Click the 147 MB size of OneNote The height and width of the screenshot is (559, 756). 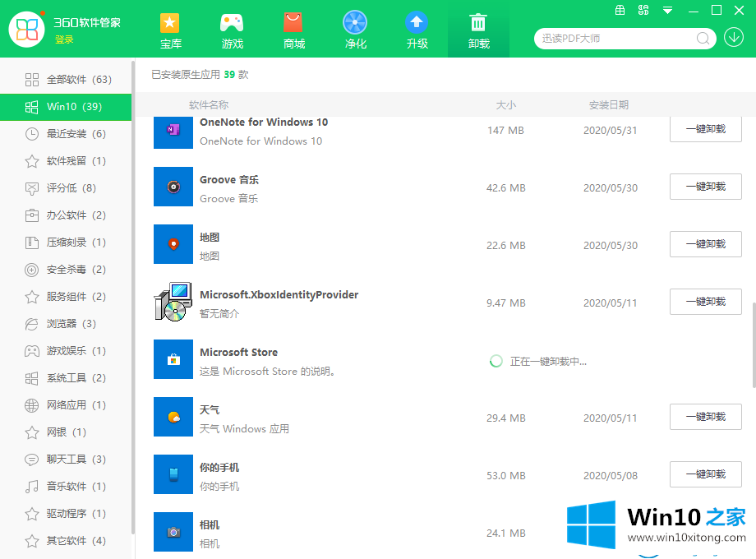coord(505,130)
